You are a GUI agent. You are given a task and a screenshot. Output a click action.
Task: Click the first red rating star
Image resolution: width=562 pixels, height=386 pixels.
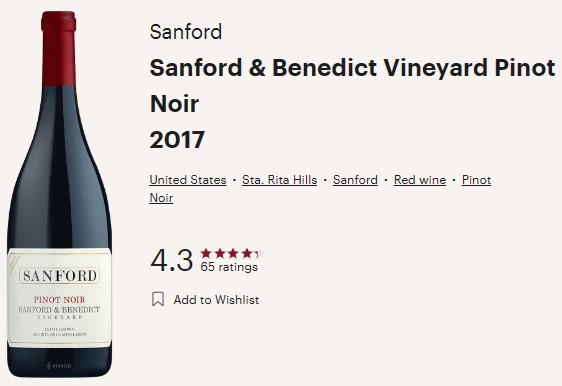[x=206, y=253]
